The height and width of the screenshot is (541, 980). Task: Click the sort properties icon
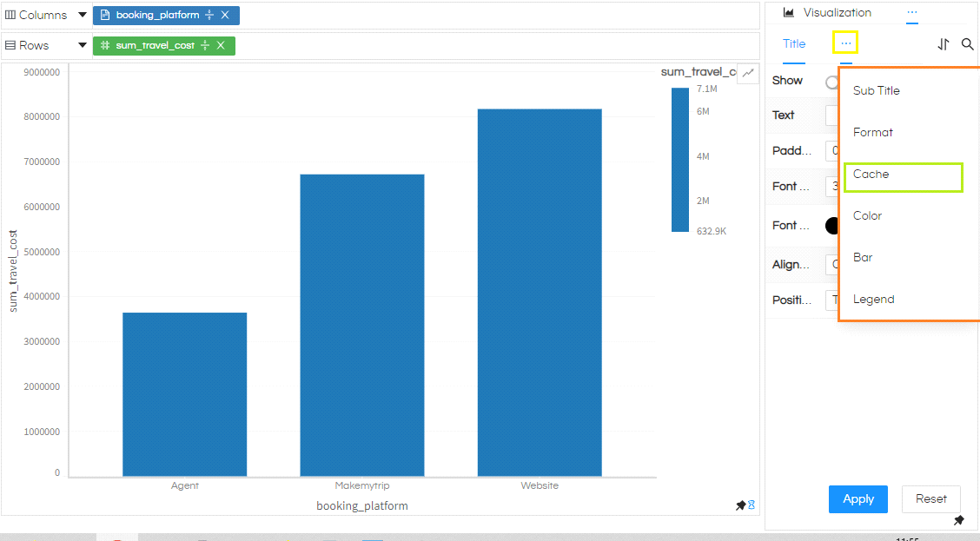(944, 44)
